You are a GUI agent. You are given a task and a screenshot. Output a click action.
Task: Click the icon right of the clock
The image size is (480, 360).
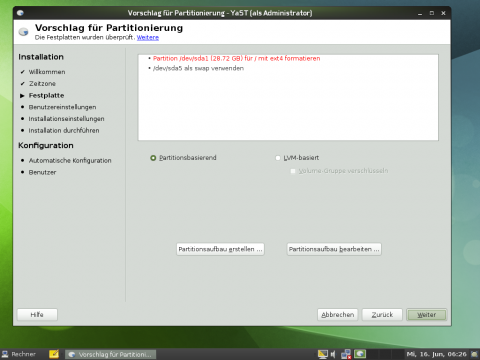coord(474,354)
